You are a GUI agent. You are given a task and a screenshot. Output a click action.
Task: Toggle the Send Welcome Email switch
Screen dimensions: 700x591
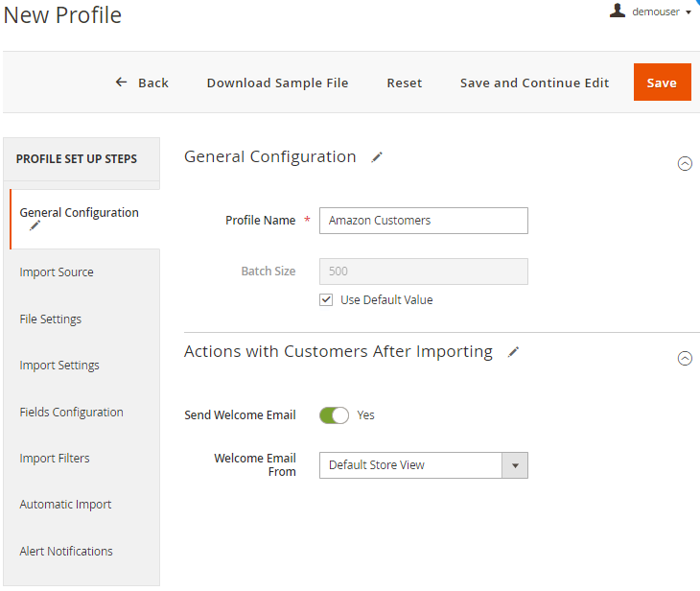334,415
